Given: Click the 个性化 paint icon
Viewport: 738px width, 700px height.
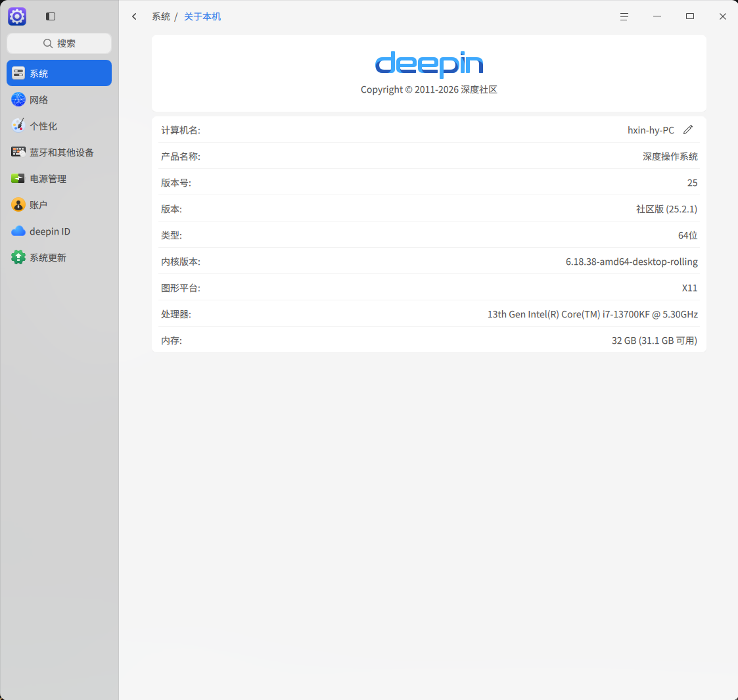Looking at the screenshot, I should pyautogui.click(x=18, y=126).
